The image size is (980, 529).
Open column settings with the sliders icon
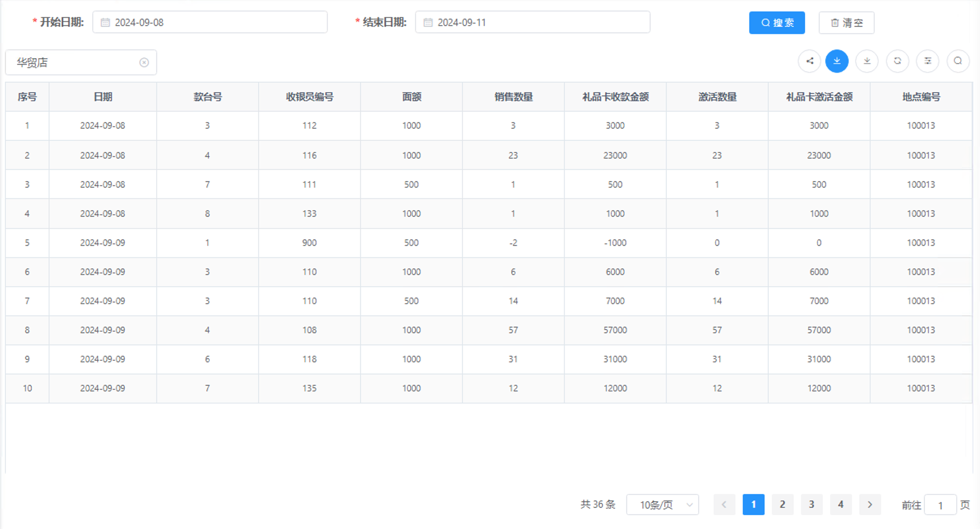pos(927,61)
